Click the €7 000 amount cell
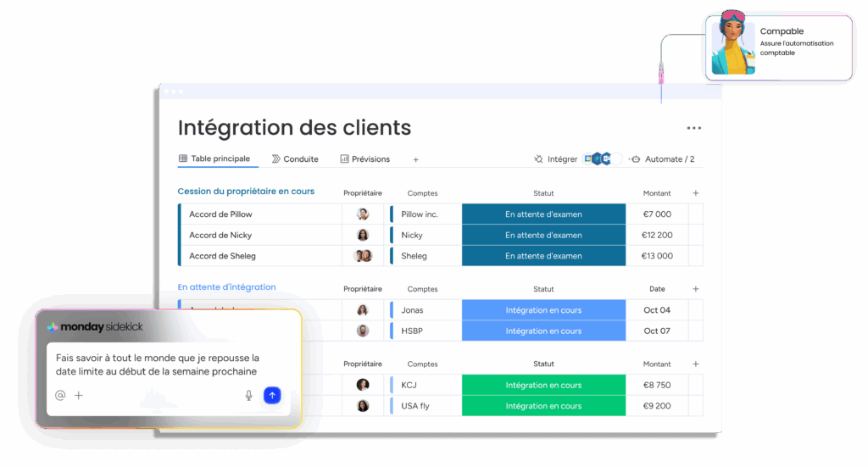This screenshot has width=868, height=467. coord(657,214)
